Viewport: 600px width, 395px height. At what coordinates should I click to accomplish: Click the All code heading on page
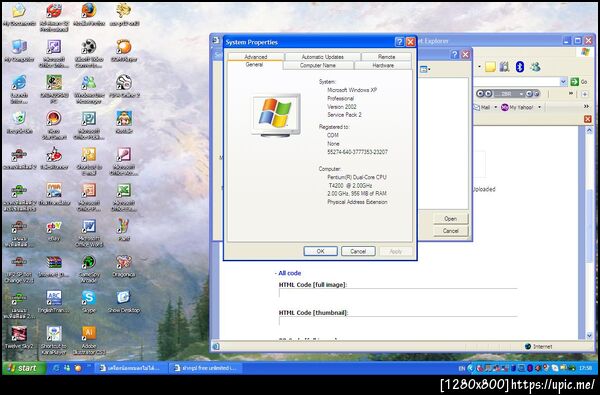tap(289, 273)
